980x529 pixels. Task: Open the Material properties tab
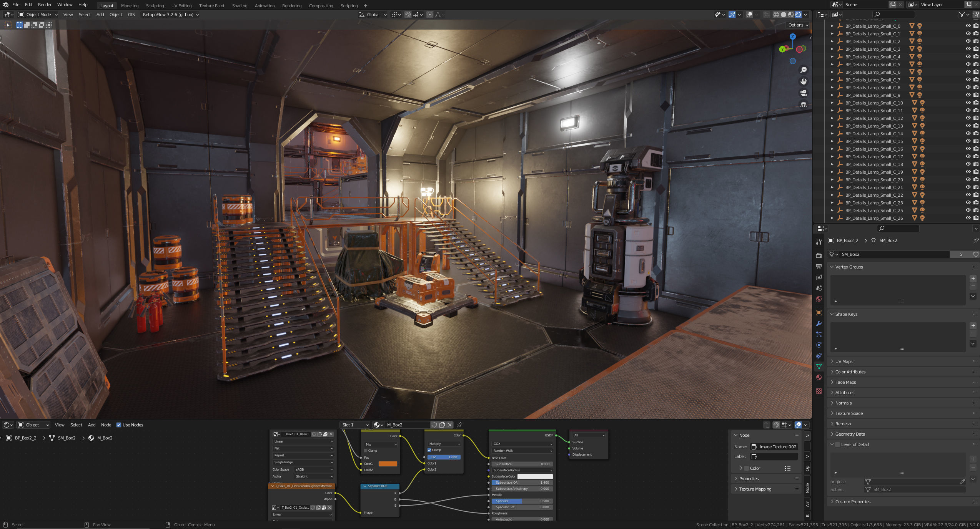click(819, 377)
